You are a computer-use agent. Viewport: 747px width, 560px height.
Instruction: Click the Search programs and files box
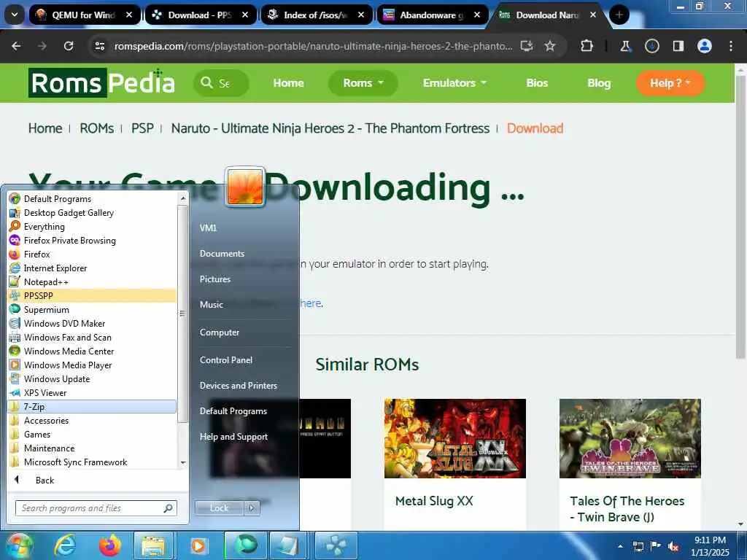point(96,508)
